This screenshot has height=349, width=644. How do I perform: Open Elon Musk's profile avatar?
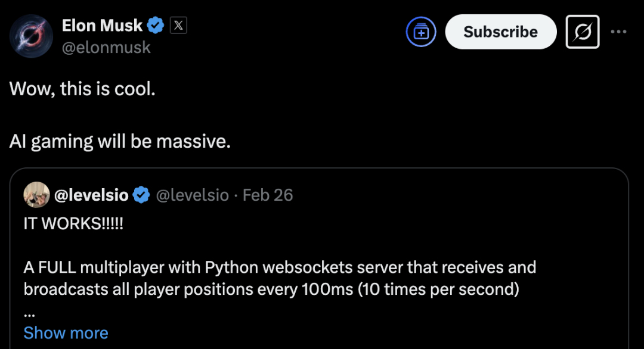(x=31, y=36)
